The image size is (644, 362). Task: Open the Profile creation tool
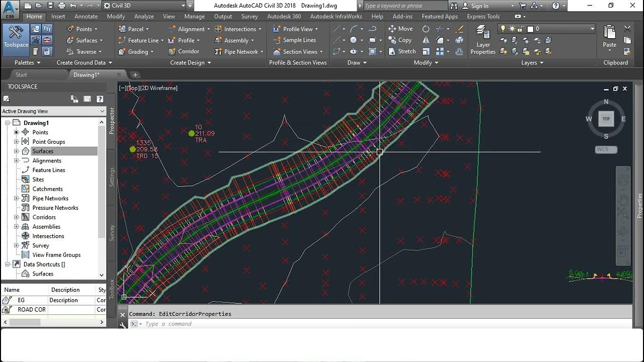(x=183, y=40)
